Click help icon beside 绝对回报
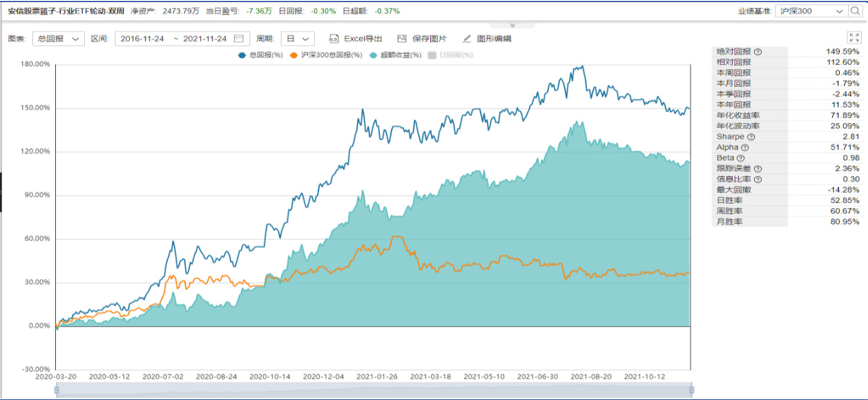 tap(758, 52)
